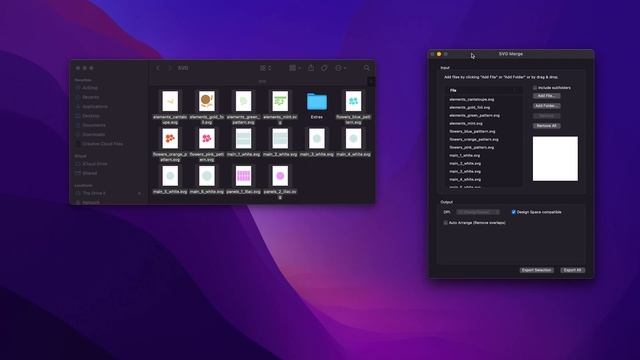Select main_1_white.svg icon in Finder
640x360 pixels.
click(243, 138)
